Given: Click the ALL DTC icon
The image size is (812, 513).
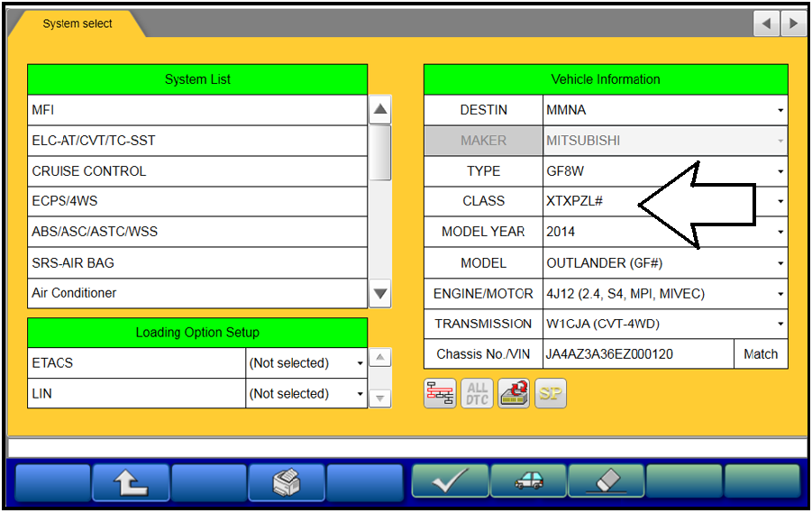Looking at the screenshot, I should [x=477, y=393].
